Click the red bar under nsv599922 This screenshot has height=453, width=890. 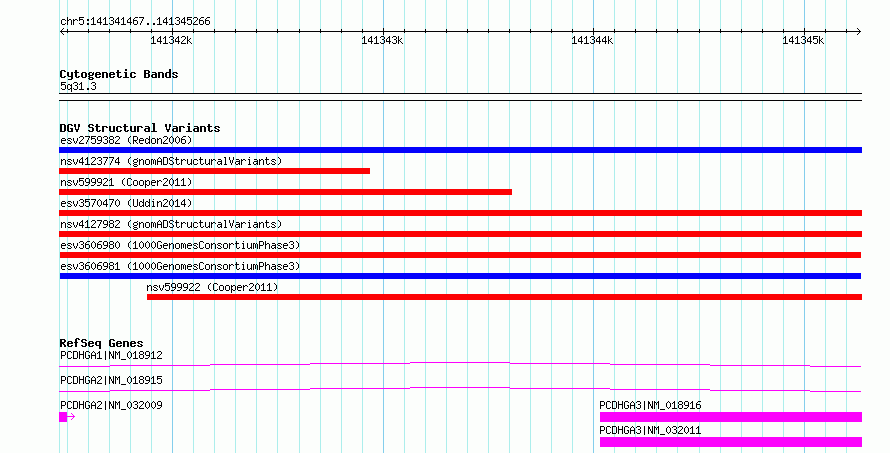click(505, 297)
